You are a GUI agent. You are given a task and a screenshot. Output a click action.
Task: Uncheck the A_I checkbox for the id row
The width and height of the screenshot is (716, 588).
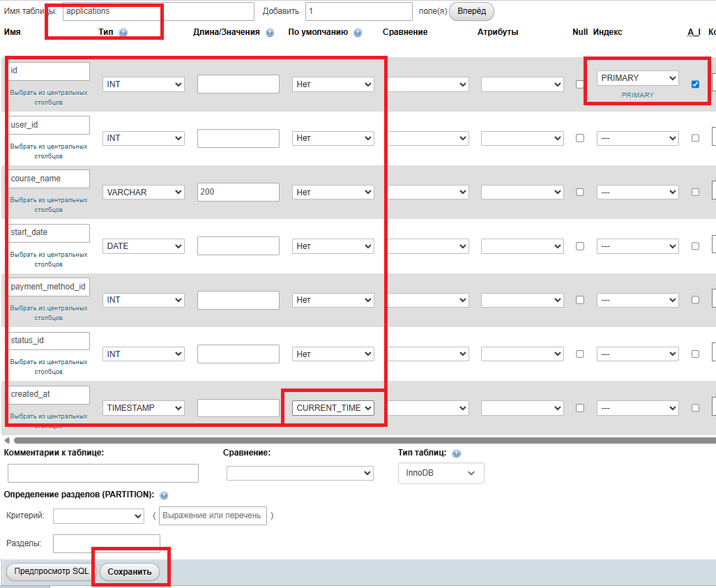pyautogui.click(x=695, y=84)
